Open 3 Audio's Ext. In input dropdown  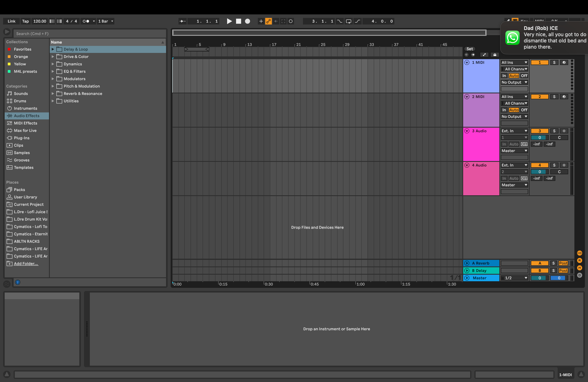point(514,131)
